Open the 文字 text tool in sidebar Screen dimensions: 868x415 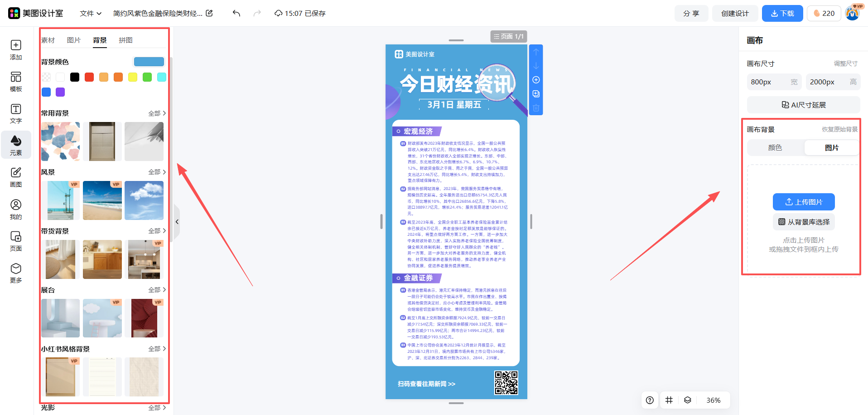tap(16, 113)
